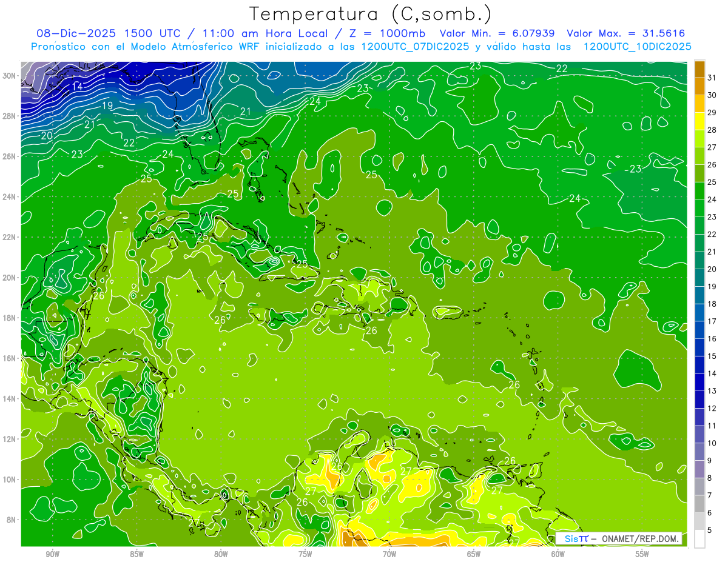This screenshot has width=728, height=562.
Task: Click the '85W' longitude axis label
Action: 137,554
